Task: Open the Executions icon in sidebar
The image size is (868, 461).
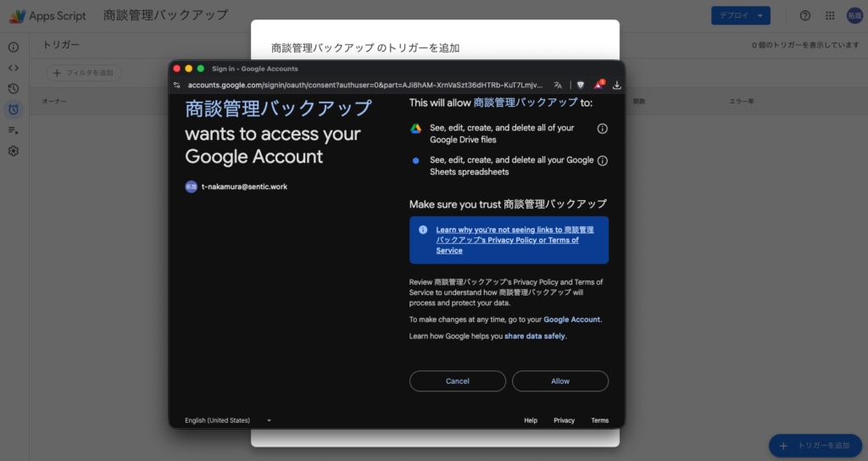Action: click(x=14, y=130)
